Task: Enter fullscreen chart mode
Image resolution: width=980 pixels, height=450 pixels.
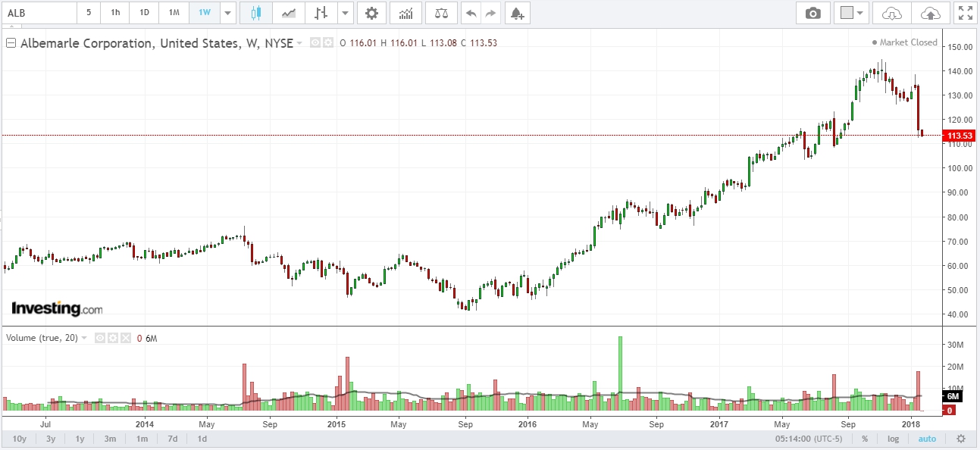Action: (965, 13)
